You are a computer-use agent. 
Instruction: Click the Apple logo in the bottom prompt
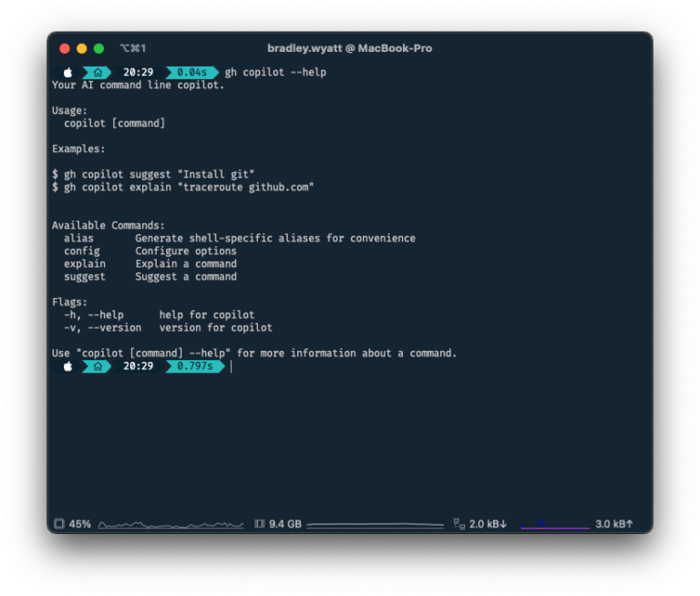[67, 366]
